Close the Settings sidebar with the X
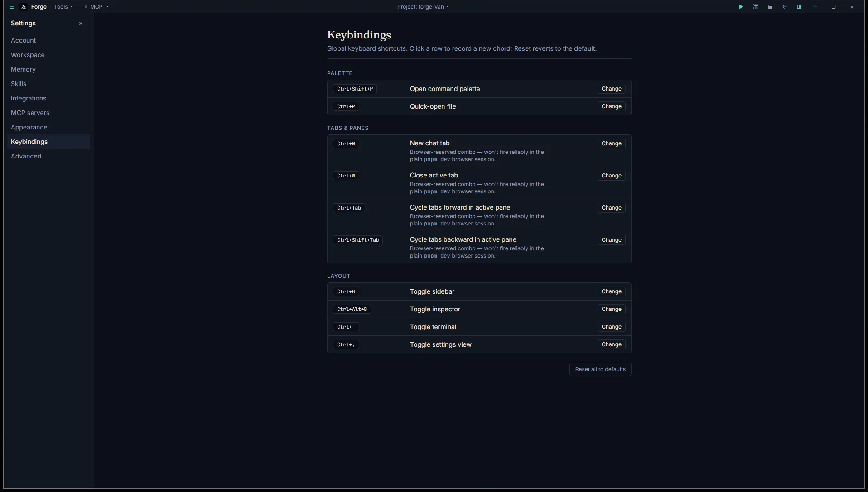The image size is (868, 492). click(x=81, y=24)
